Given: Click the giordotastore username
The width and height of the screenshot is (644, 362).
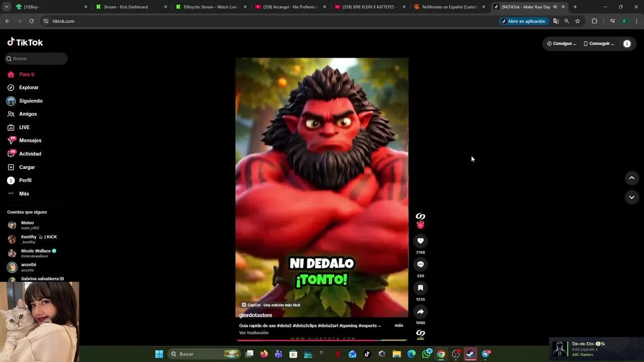Looking at the screenshot, I should click(256, 315).
